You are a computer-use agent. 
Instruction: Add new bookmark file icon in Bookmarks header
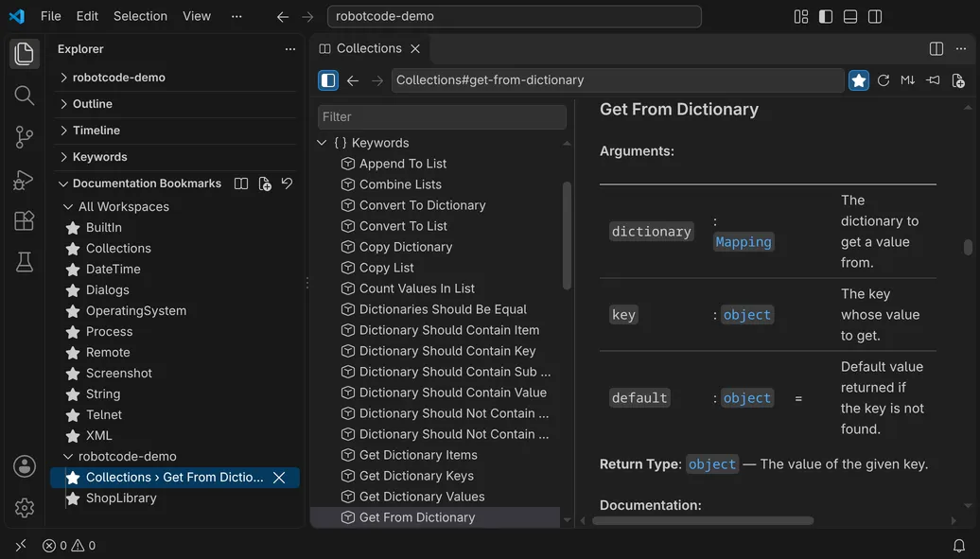click(264, 183)
